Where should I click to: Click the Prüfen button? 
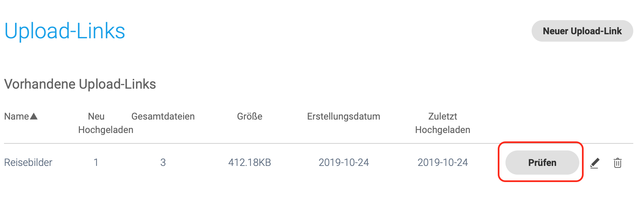[x=542, y=163]
